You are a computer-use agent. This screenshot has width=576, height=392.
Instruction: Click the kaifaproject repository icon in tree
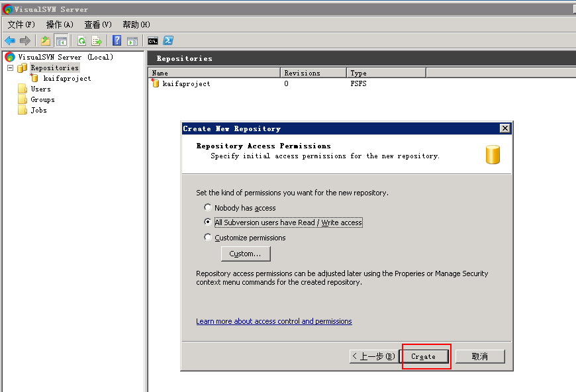pos(34,78)
